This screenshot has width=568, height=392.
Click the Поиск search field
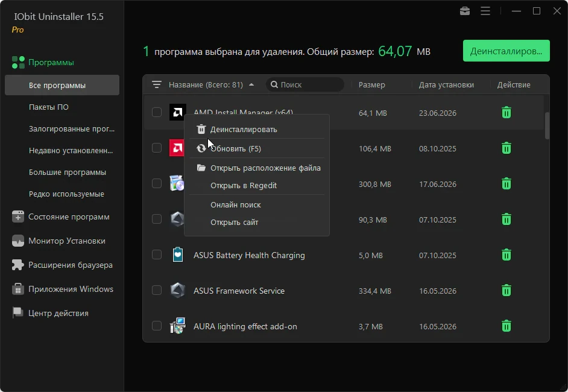[x=305, y=85]
